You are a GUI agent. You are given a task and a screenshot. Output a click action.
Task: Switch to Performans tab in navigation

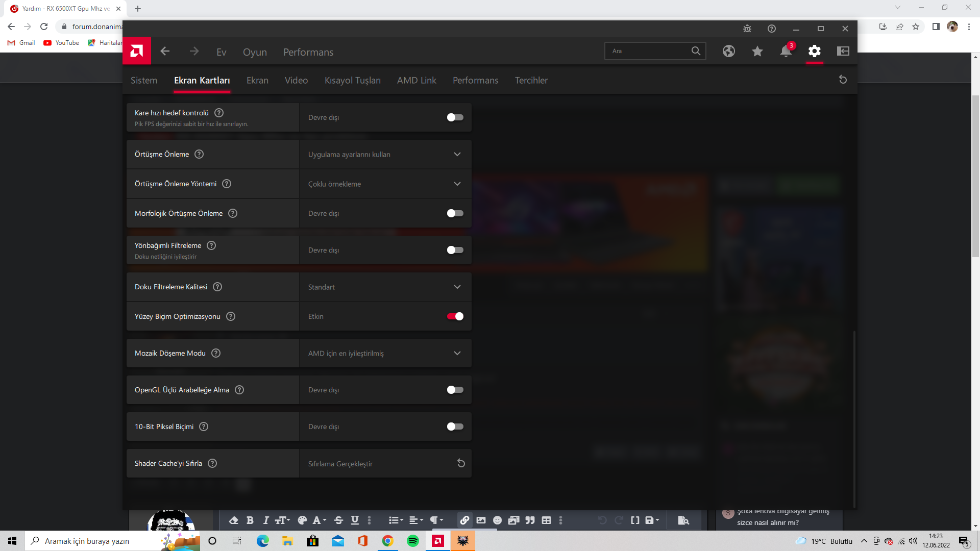(475, 80)
